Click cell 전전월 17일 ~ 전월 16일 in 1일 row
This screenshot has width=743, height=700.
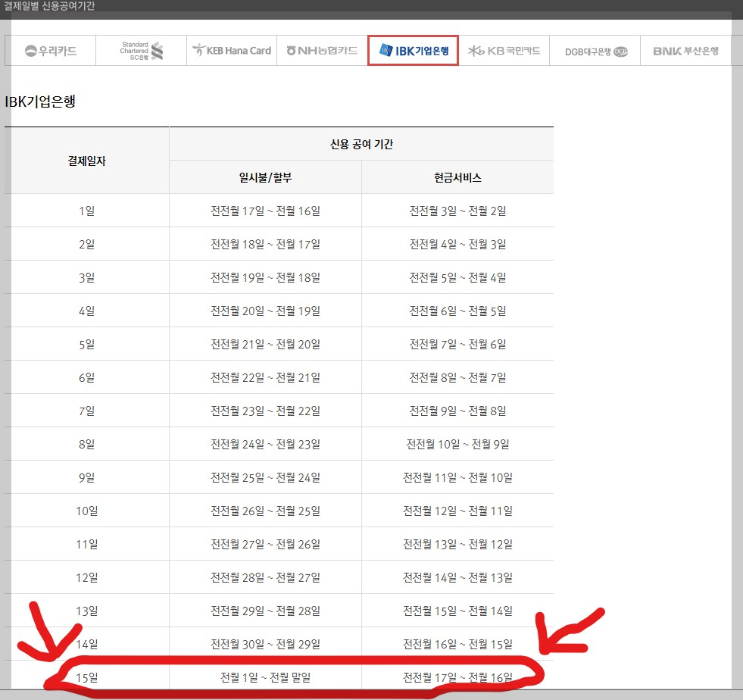coord(265,211)
